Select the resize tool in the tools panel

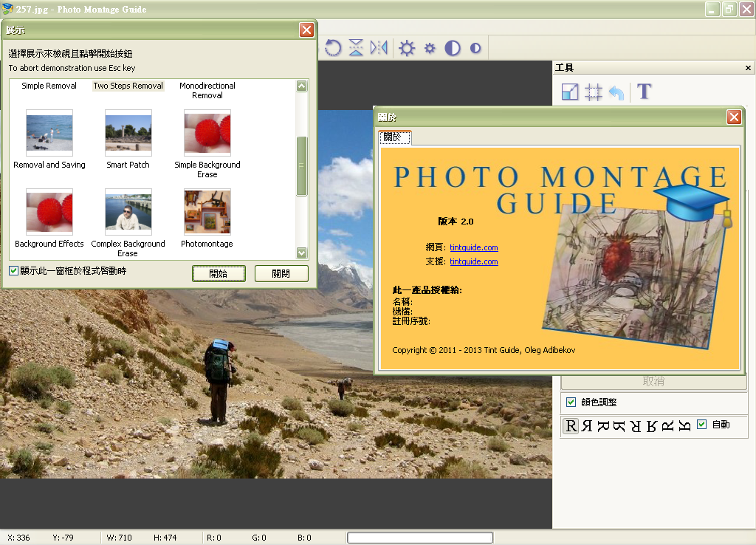(570, 92)
